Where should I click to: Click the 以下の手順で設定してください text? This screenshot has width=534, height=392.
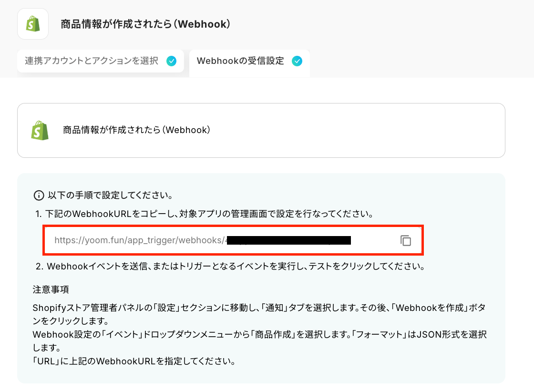click(110, 196)
